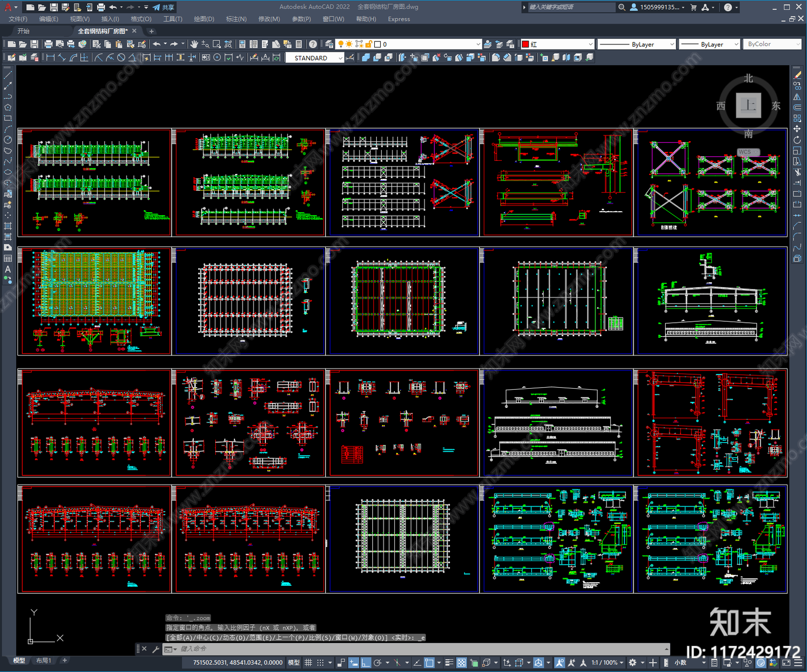Select the Diameter dimension tool
807x672 pixels.
coord(121,57)
